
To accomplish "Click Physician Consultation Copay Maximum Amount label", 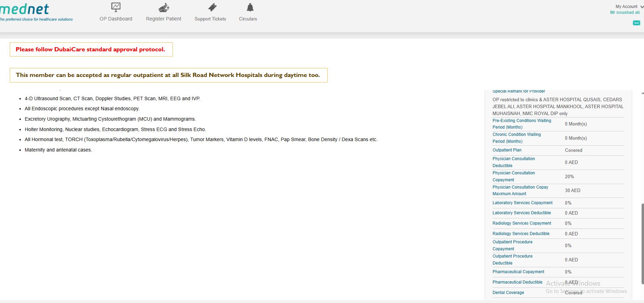I will pos(520,190).
